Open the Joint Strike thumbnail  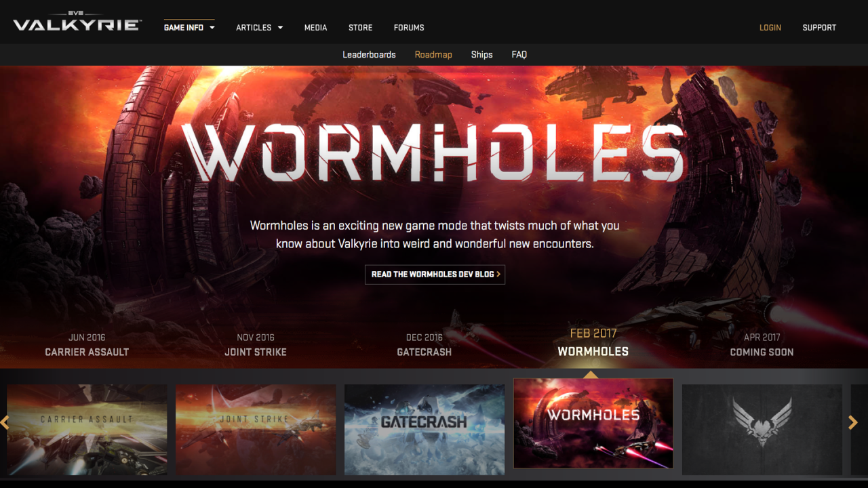click(256, 430)
